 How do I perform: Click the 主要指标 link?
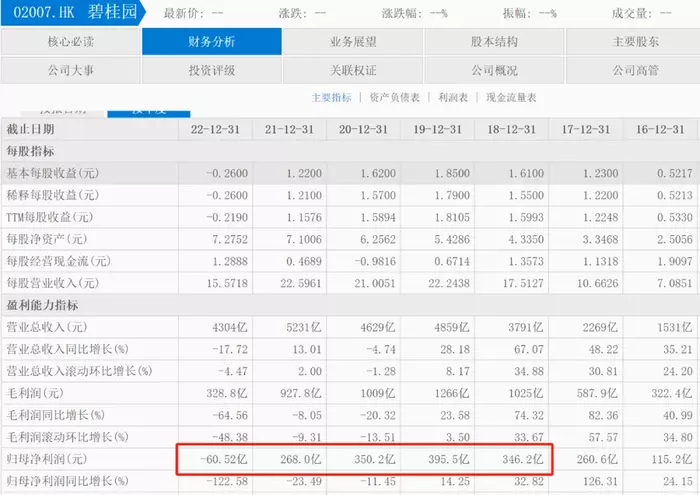(x=331, y=98)
